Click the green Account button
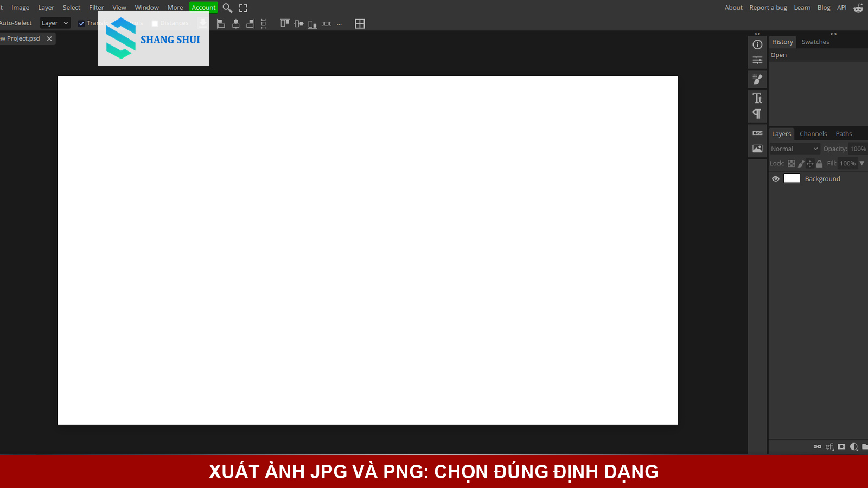The width and height of the screenshot is (868, 488). 203,8
